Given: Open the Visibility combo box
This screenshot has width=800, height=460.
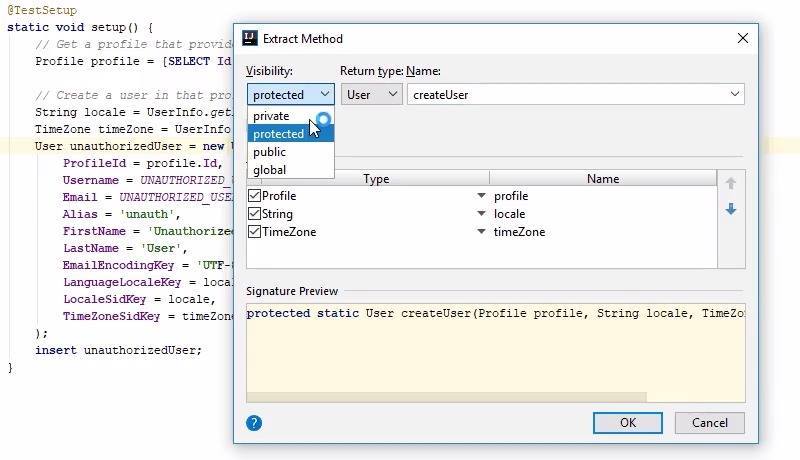Looking at the screenshot, I should point(291,94).
